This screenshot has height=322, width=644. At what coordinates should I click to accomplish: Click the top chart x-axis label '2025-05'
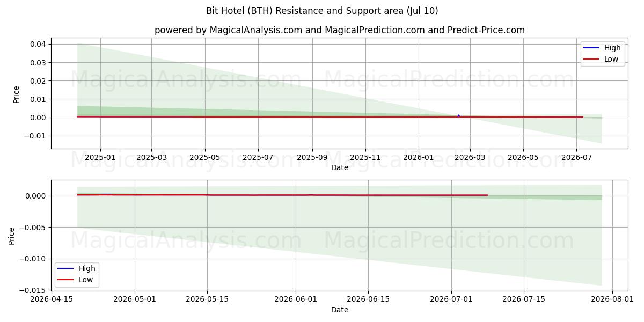point(206,158)
